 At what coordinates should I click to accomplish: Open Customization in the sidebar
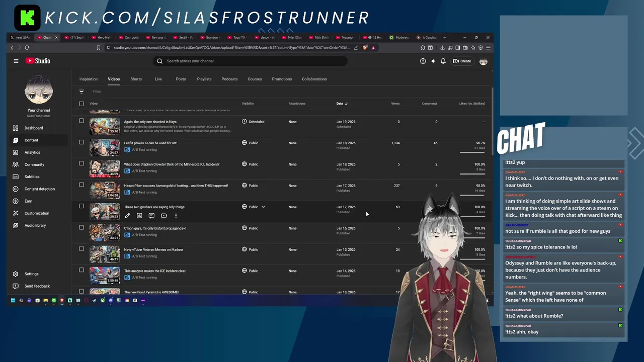click(x=37, y=213)
